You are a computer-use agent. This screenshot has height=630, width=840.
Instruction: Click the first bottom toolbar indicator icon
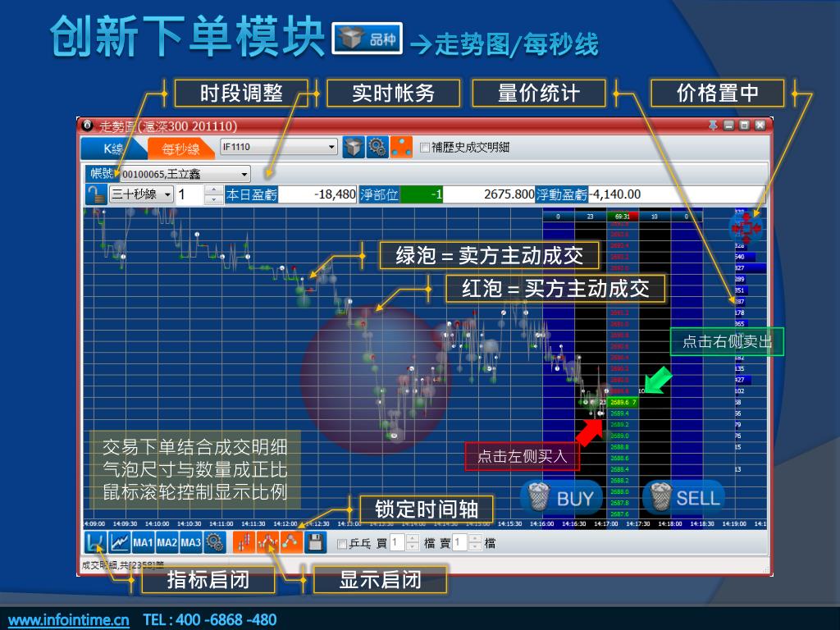95,543
